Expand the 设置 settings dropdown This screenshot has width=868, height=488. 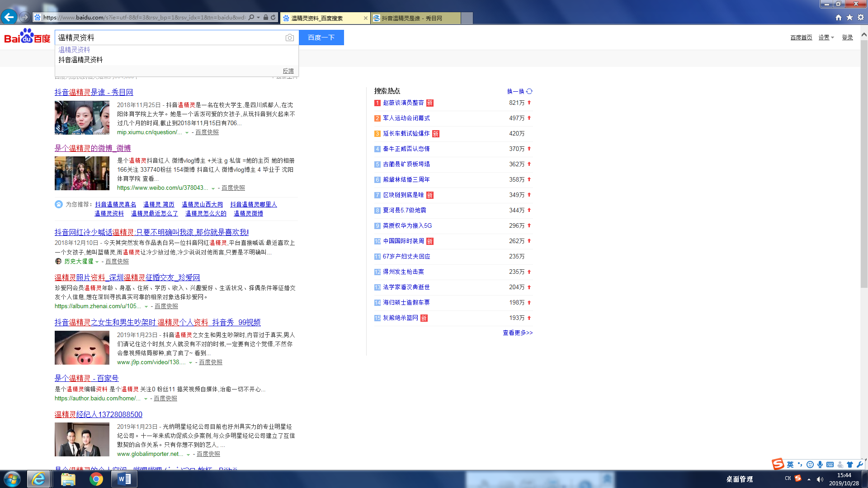pyautogui.click(x=826, y=38)
